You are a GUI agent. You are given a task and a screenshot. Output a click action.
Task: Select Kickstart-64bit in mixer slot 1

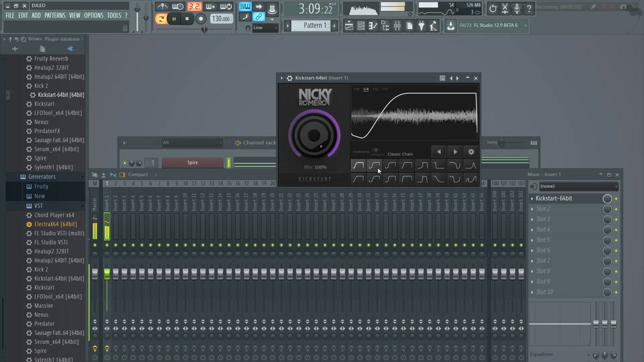tap(554, 199)
